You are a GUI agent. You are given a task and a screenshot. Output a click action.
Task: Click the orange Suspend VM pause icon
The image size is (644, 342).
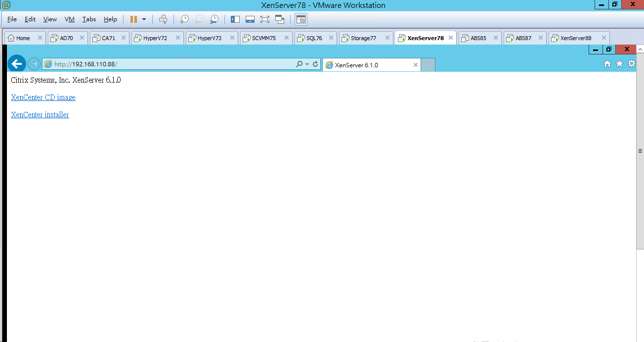pos(133,19)
